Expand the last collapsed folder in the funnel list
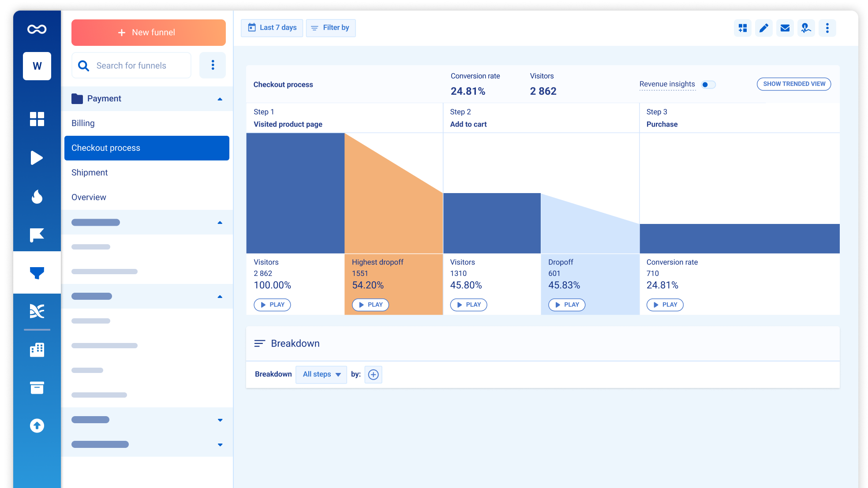 (220, 444)
